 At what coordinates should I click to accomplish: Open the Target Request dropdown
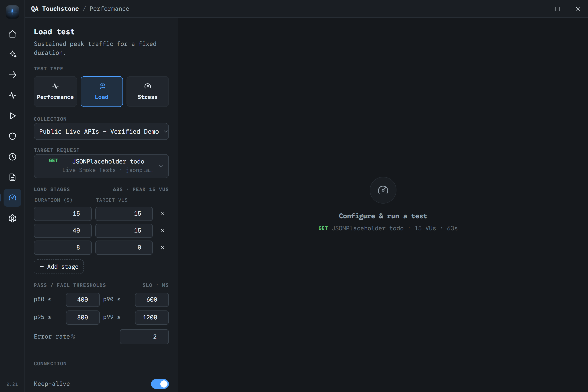(x=101, y=166)
